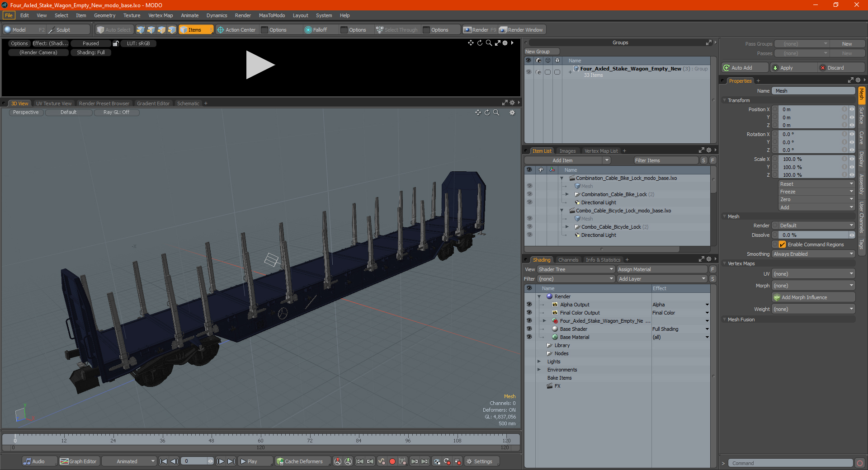Open the Smoothing Always Enabled dropdown
Screen dimensions: 868x470
[x=813, y=254]
